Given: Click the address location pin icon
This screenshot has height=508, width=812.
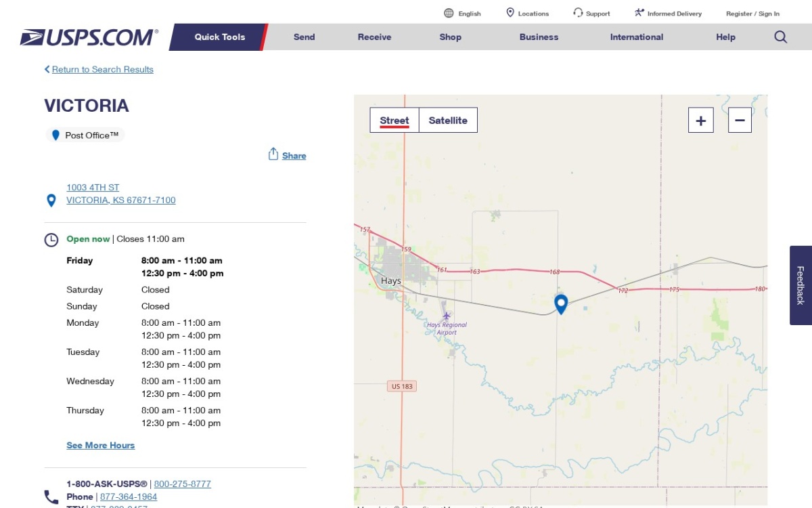Looking at the screenshot, I should click(51, 200).
